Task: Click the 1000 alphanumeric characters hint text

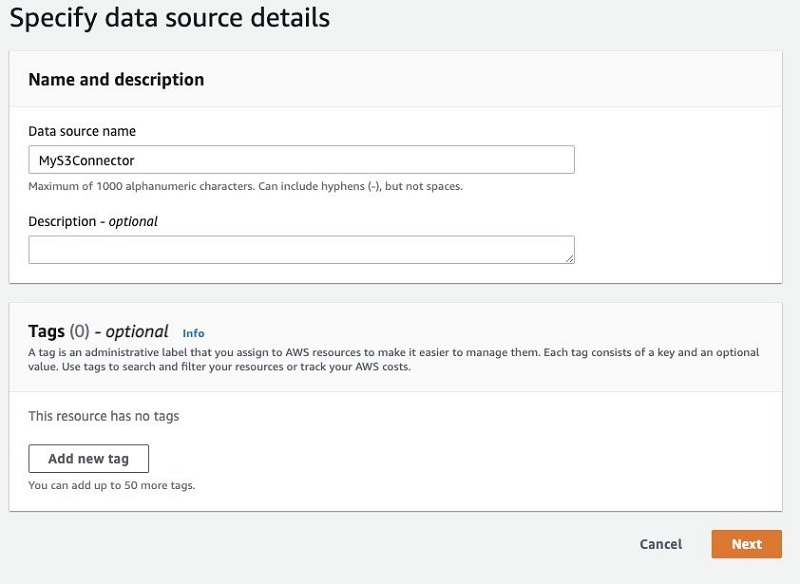Action: point(245,186)
